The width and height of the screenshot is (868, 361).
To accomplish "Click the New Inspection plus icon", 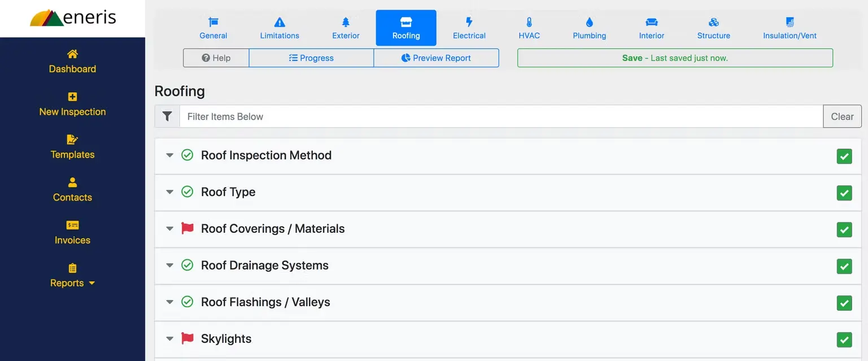I will click(72, 97).
